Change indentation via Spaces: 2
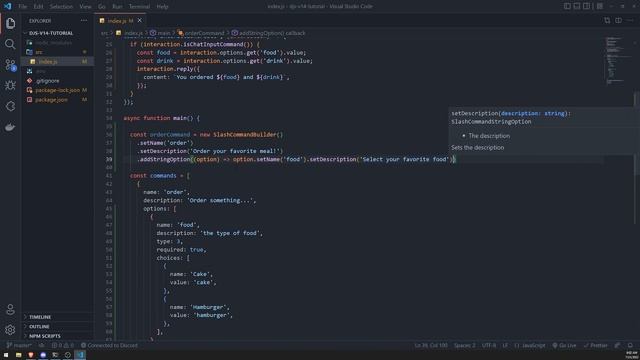Image resolution: width=640 pixels, height=360 pixels. (464, 345)
